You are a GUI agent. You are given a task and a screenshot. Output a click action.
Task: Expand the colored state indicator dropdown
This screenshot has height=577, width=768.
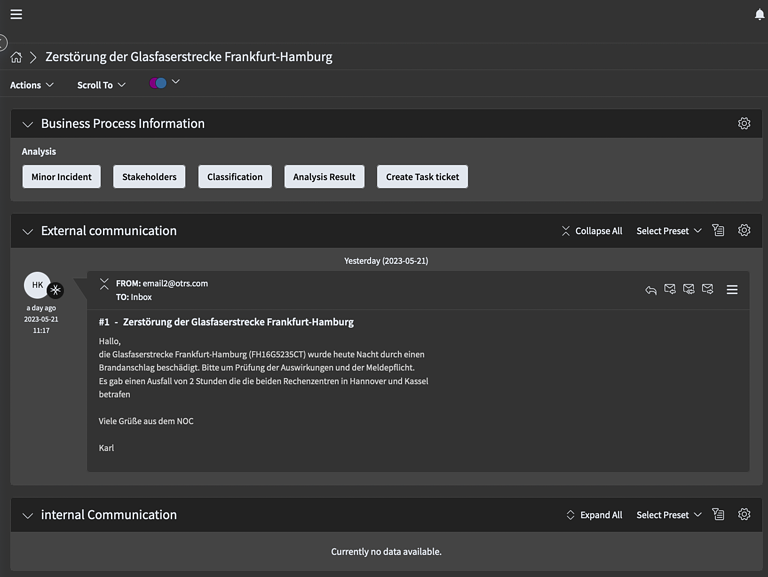point(176,82)
